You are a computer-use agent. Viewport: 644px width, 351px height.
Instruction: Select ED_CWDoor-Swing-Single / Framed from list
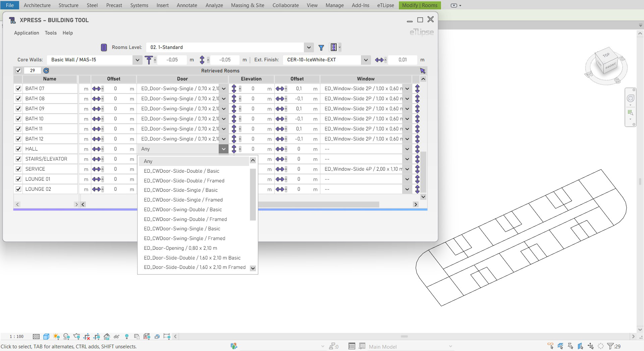click(x=184, y=238)
